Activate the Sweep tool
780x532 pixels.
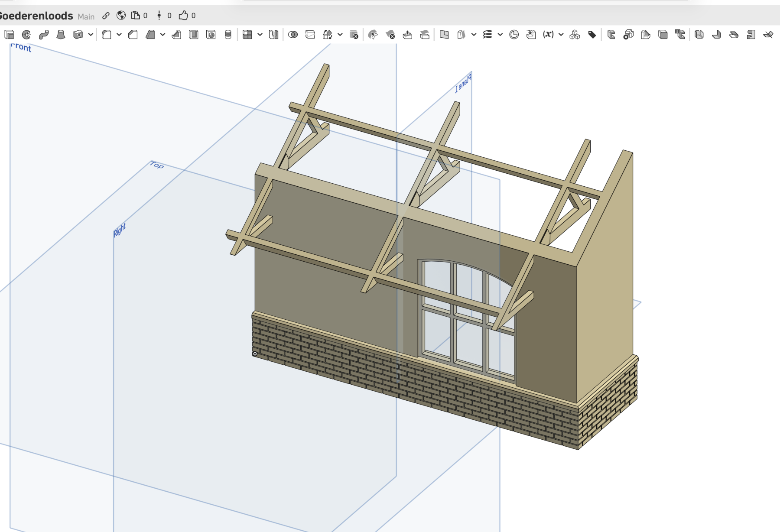[x=44, y=35]
